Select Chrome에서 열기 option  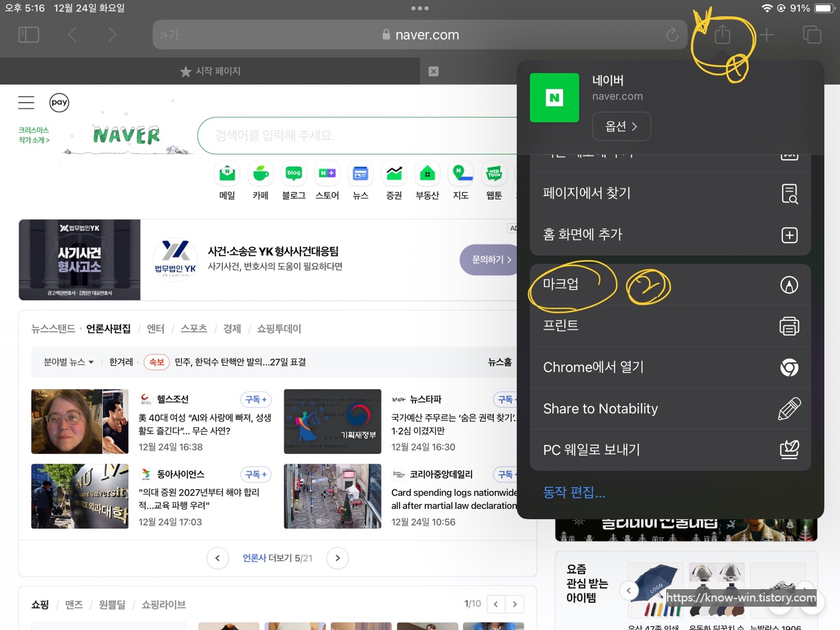coord(670,367)
